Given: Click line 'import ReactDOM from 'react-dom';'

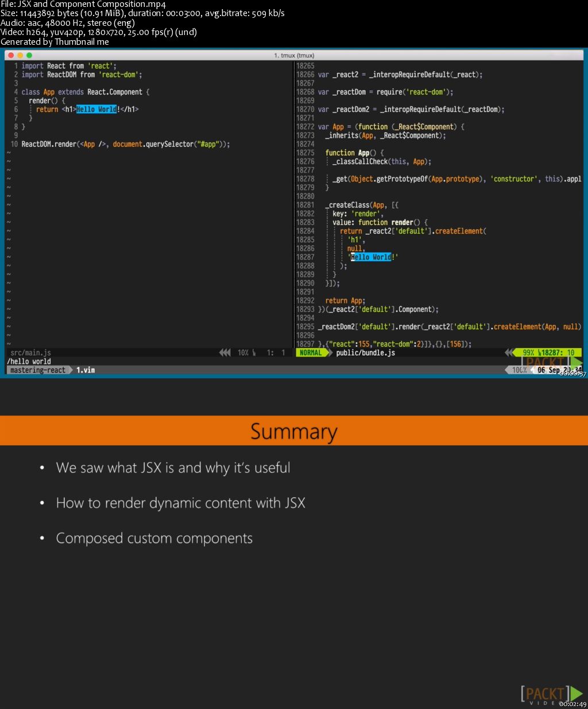Looking at the screenshot, I should (x=82, y=75).
